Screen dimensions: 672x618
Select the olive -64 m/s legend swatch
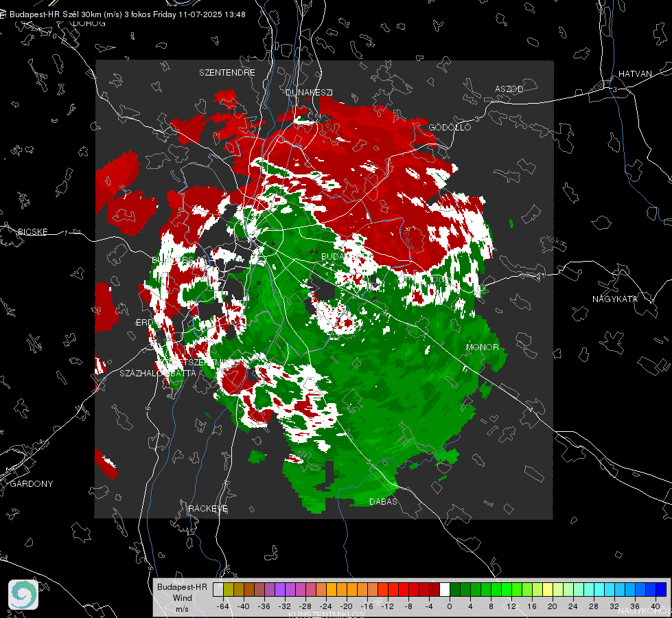pyautogui.click(x=229, y=589)
